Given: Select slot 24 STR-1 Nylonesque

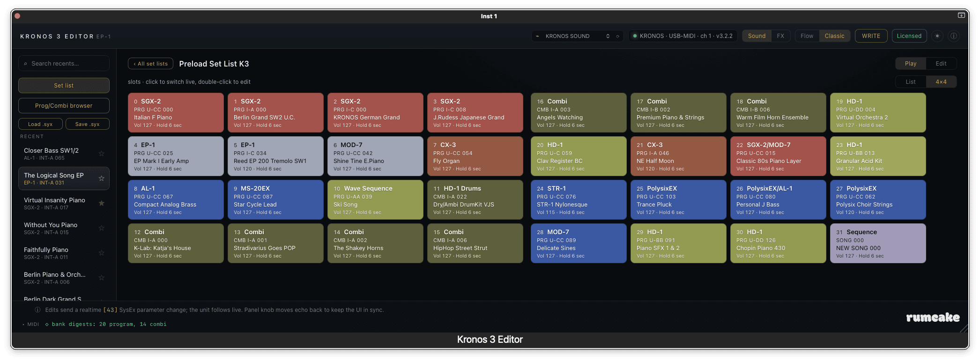Looking at the screenshot, I should 579,200.
